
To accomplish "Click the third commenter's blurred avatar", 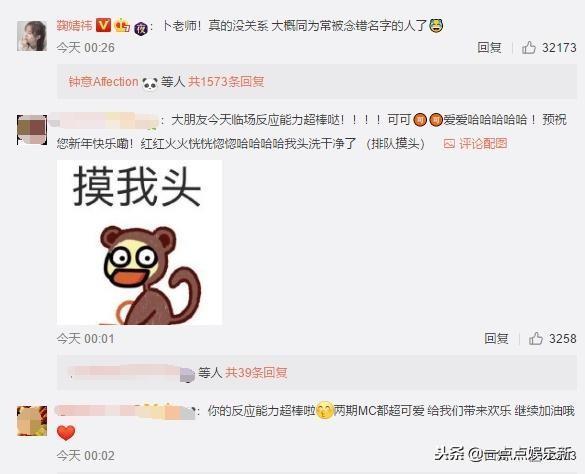I will click(32, 421).
